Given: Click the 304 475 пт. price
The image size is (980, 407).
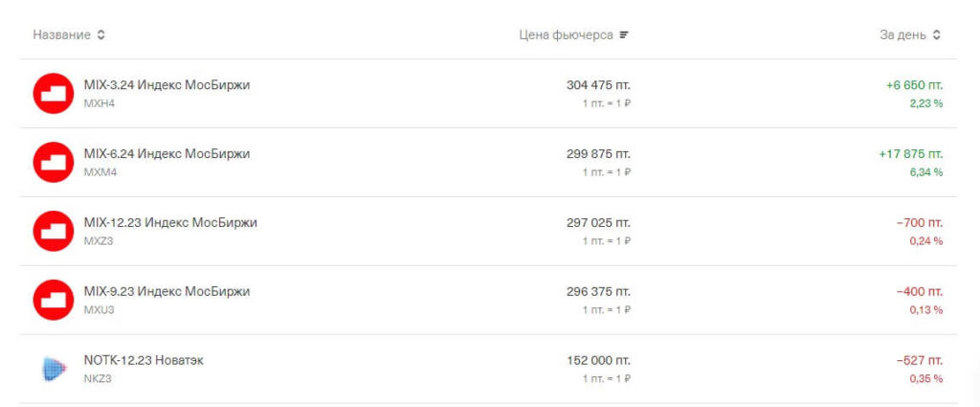Looking at the screenshot, I should point(598,85).
